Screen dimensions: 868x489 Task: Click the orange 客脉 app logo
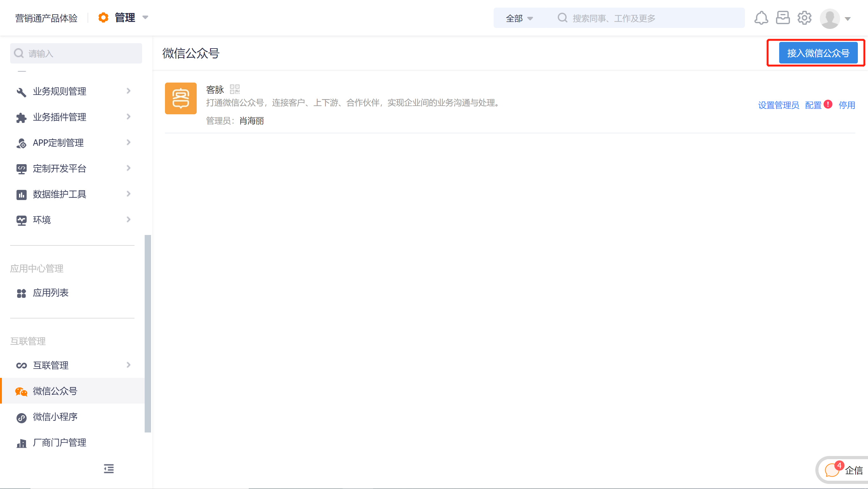click(181, 98)
